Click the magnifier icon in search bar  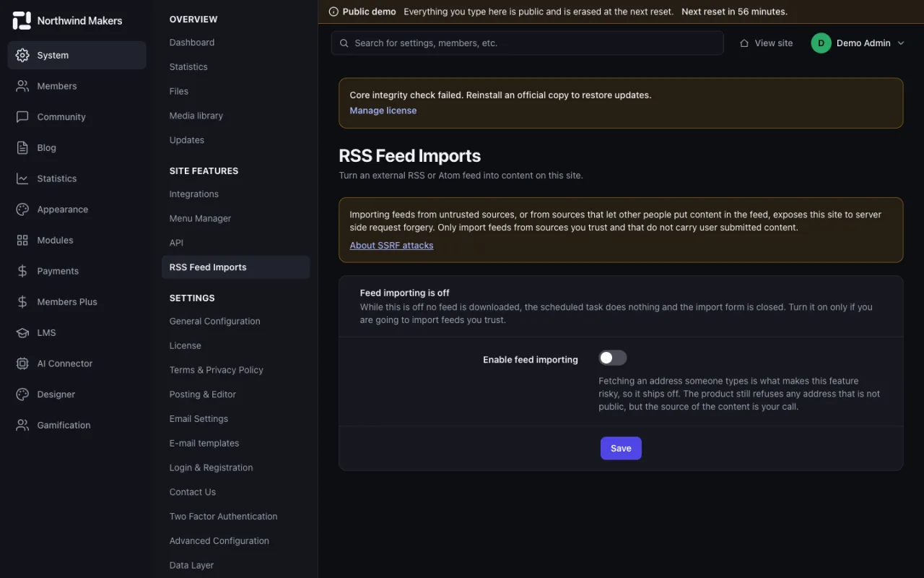pyautogui.click(x=344, y=43)
